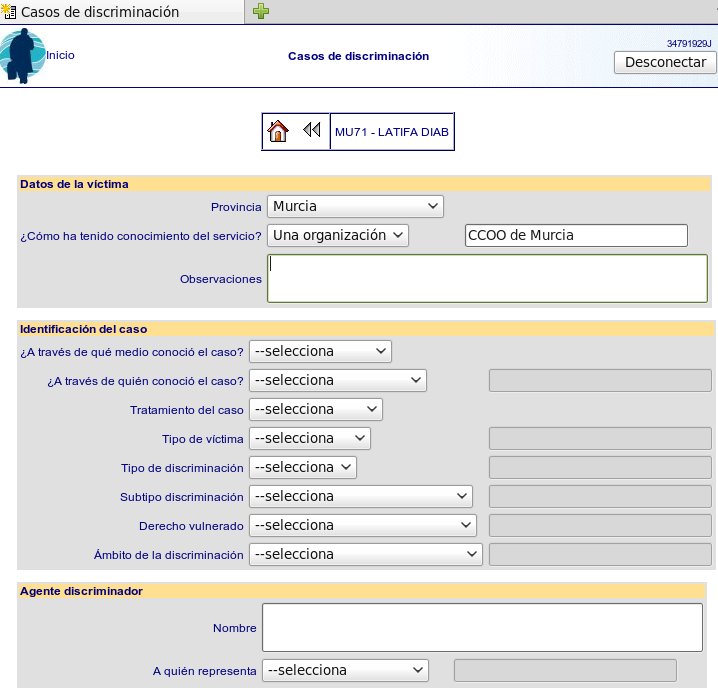Click disabled field beside Tipo de discriminación
The image size is (718, 688).
coord(600,467)
